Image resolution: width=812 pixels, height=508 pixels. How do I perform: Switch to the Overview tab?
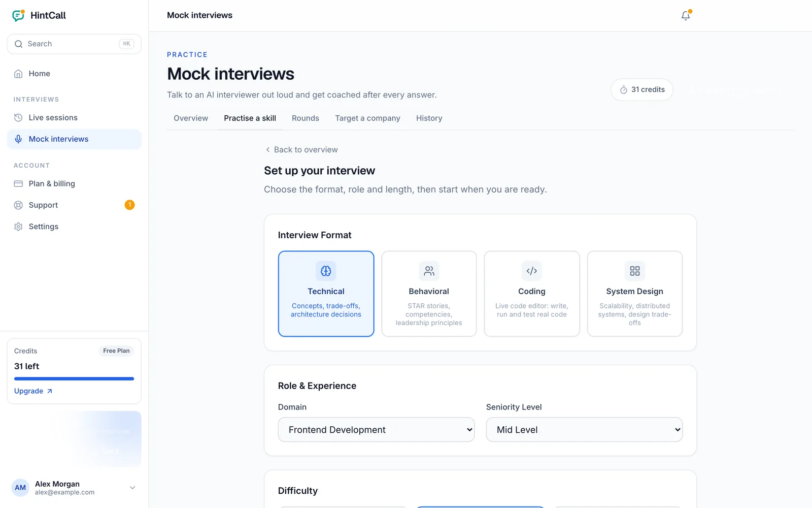tap(191, 118)
